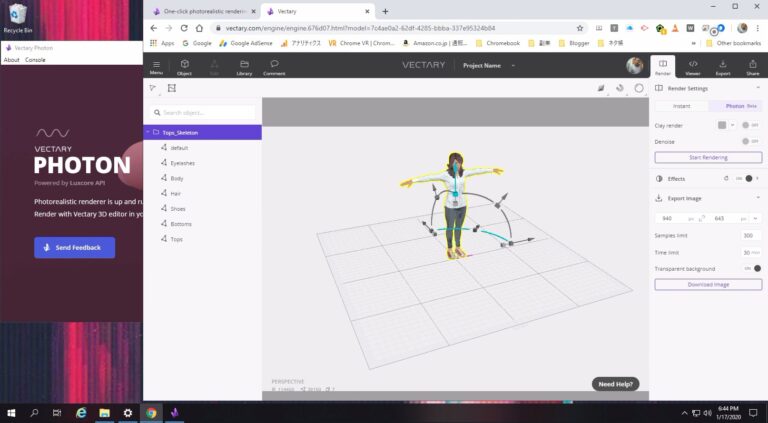768x423 pixels.
Task: Open Windows Settings gear in the taskbar
Action: [x=128, y=413]
